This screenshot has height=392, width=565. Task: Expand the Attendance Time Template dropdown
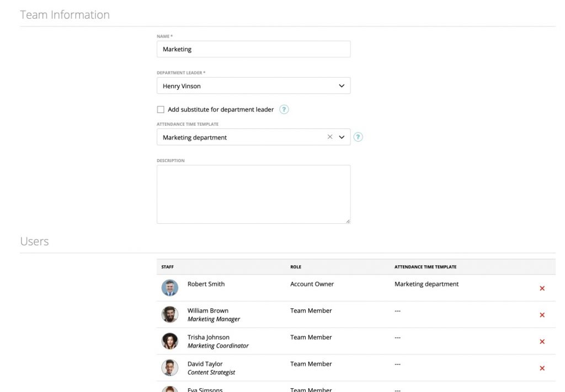pyautogui.click(x=342, y=137)
